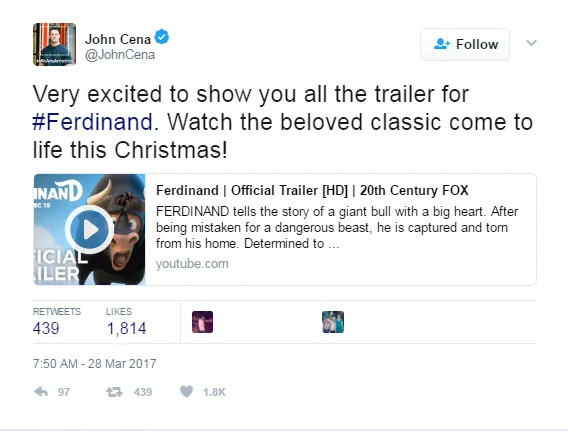Open first liker's avatar thumbnail
This screenshot has height=431, width=568.
[202, 322]
